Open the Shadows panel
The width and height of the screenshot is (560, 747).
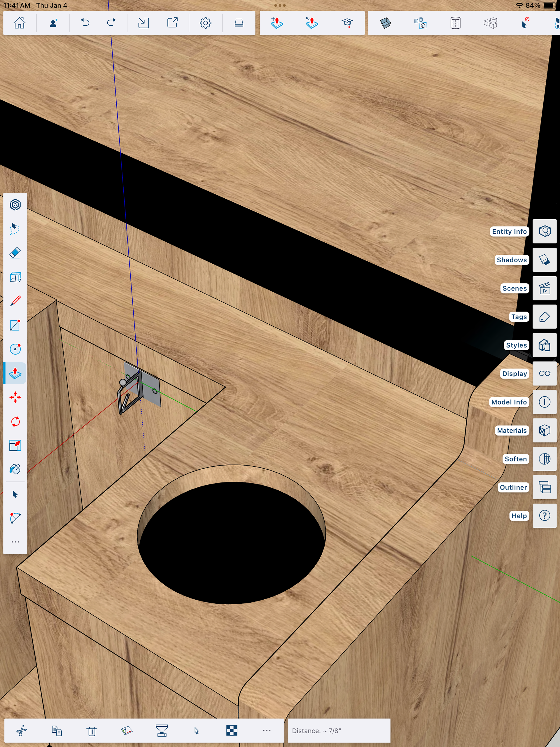pos(544,260)
